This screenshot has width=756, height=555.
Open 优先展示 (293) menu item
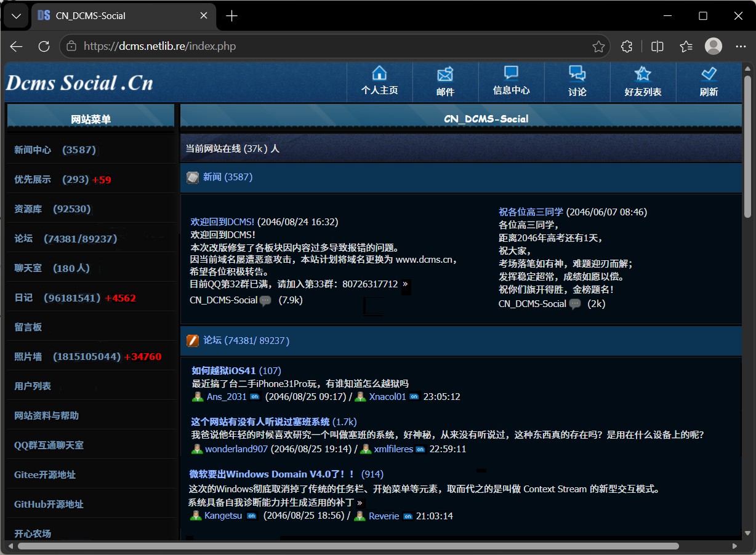coord(90,179)
